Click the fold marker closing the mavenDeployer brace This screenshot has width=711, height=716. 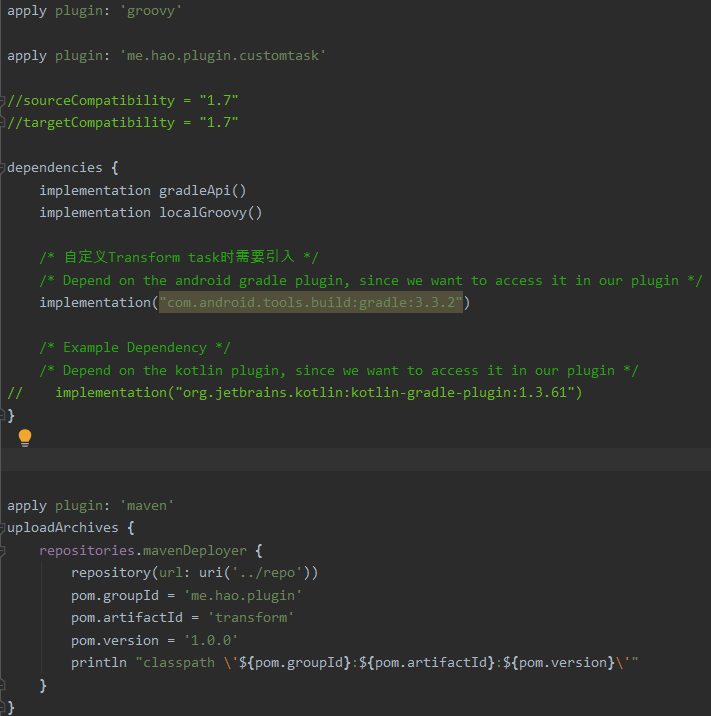pyautogui.click(x=2, y=685)
